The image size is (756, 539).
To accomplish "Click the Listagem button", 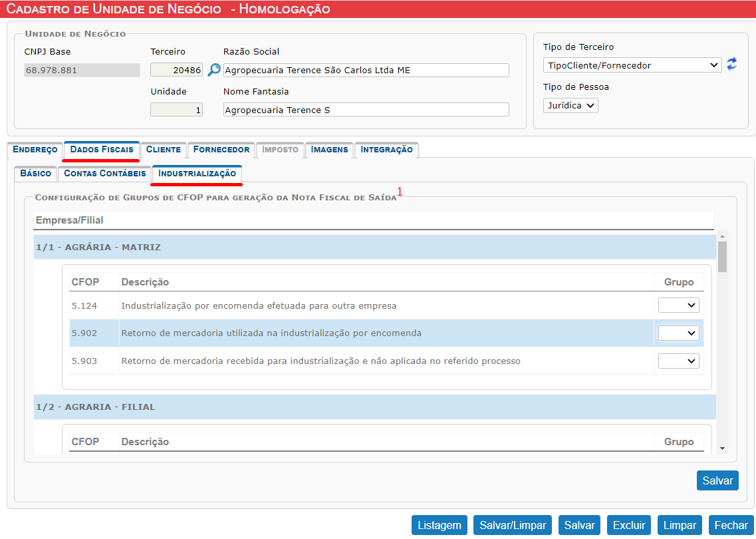I will pos(440,525).
